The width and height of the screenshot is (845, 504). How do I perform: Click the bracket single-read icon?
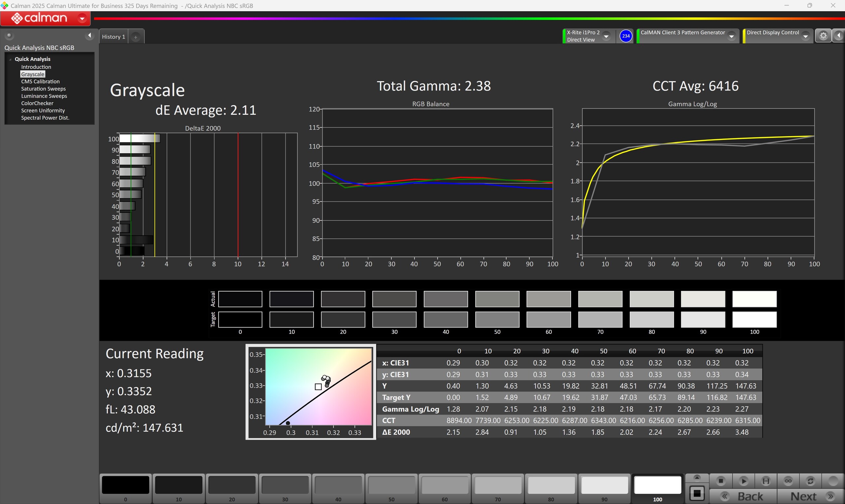coord(765,481)
